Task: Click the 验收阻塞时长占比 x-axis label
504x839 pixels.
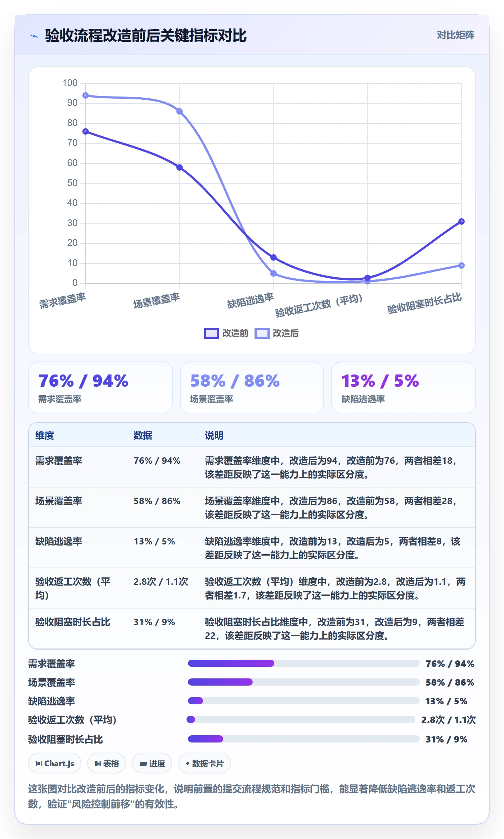Action: coord(424,303)
